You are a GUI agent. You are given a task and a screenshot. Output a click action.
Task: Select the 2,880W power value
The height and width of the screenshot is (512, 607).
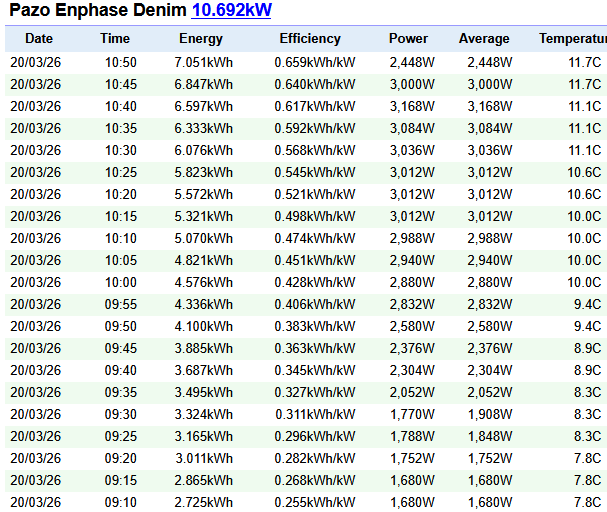pos(412,283)
